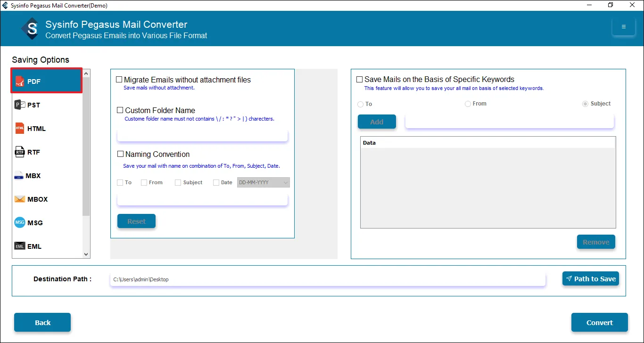644x343 pixels.
Task: Choose the PST format icon
Action: (20, 105)
